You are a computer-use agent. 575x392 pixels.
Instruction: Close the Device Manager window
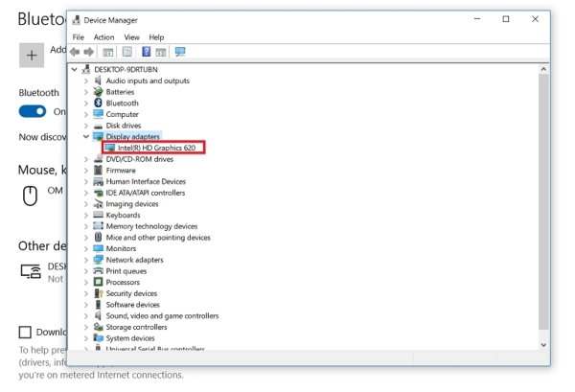(x=535, y=19)
